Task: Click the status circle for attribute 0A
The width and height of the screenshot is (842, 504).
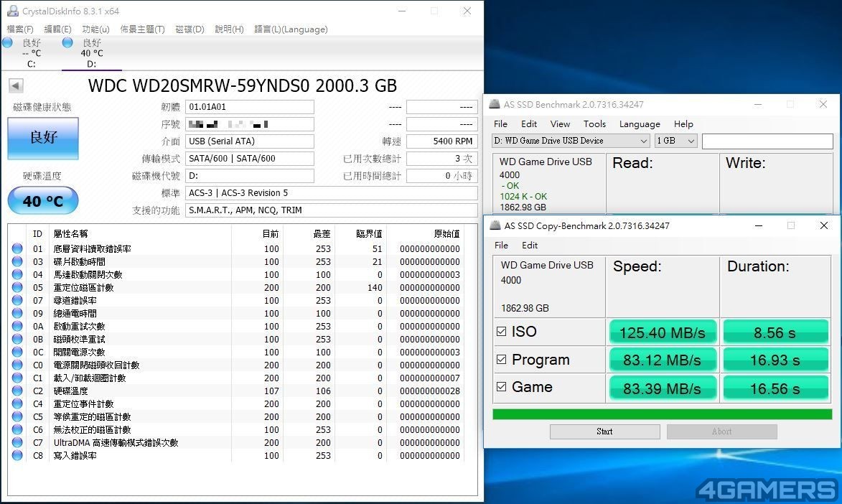Action: [17, 326]
